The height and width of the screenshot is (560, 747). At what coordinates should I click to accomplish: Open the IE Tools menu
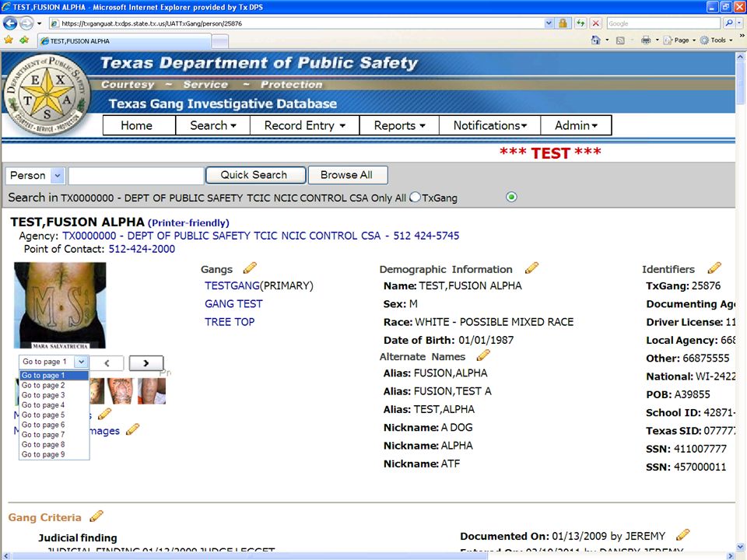coord(717,40)
